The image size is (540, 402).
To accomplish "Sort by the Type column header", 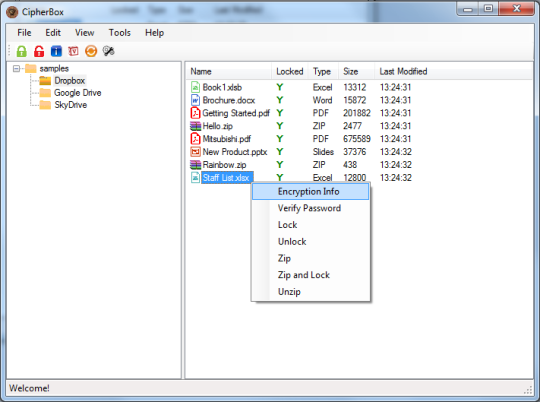I will [323, 71].
